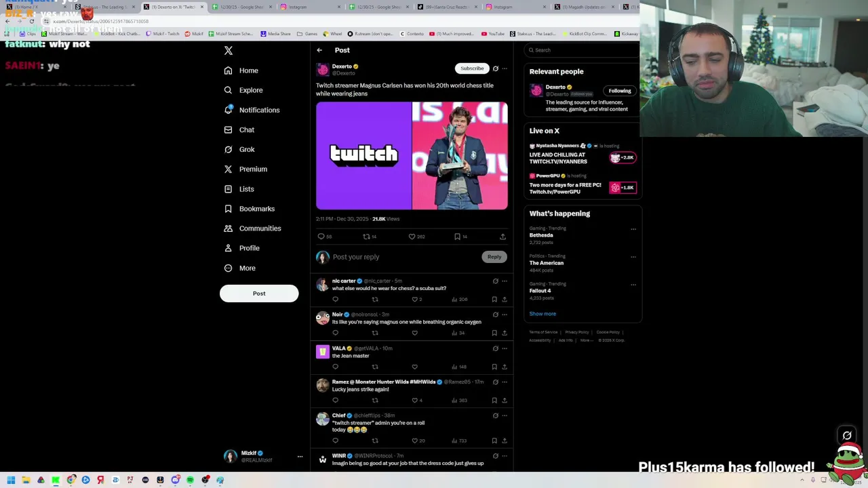Open the Home page in sidebar

pyautogui.click(x=241, y=70)
